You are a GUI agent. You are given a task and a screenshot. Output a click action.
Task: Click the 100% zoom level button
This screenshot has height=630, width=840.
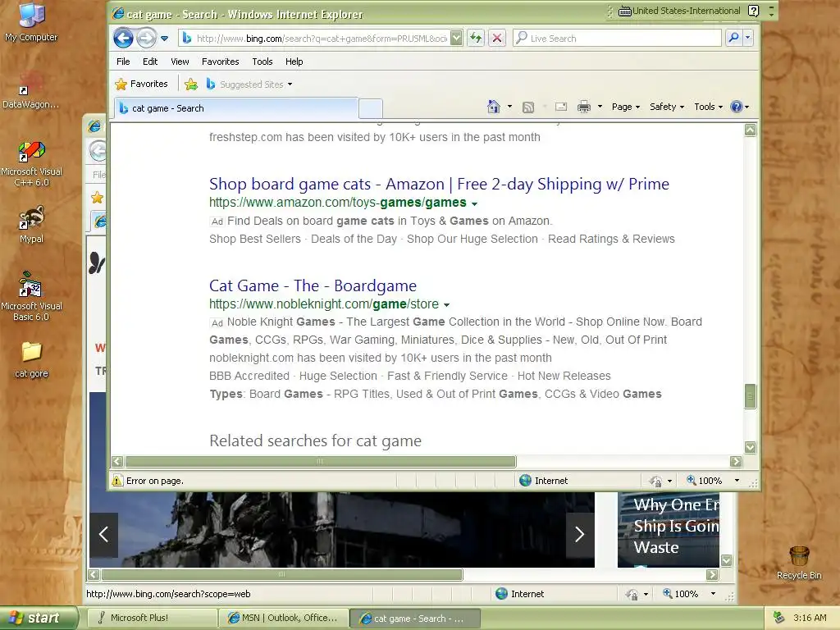[705, 481]
